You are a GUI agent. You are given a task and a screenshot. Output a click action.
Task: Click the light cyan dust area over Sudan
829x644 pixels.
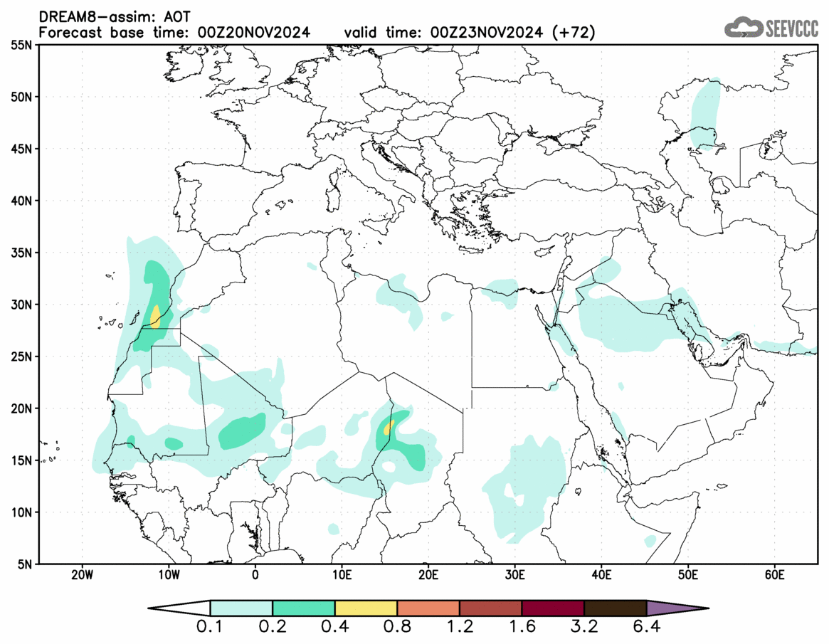524,489
